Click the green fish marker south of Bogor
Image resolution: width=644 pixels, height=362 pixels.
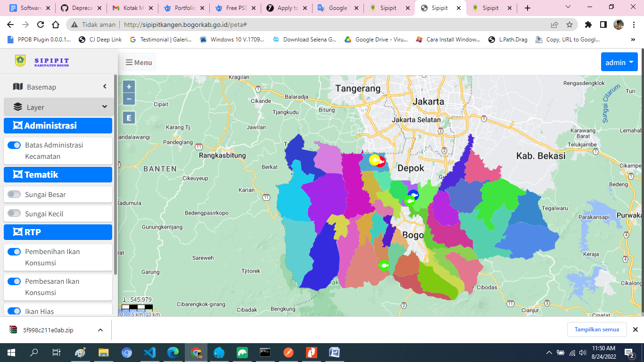pyautogui.click(x=384, y=265)
